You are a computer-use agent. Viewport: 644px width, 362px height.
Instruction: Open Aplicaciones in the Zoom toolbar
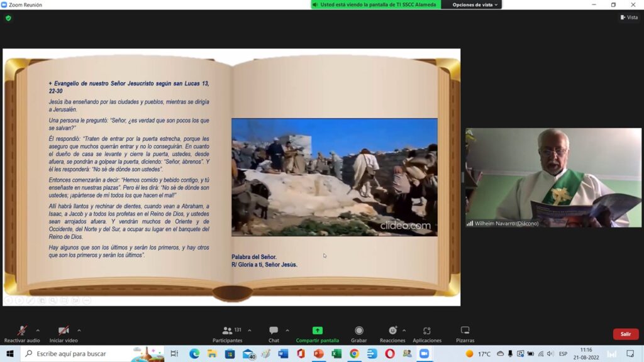coord(427,334)
